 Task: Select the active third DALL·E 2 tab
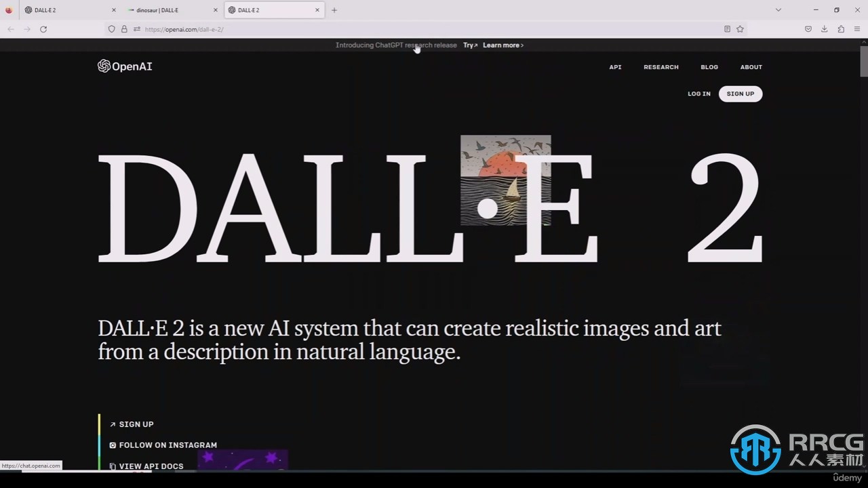point(274,10)
